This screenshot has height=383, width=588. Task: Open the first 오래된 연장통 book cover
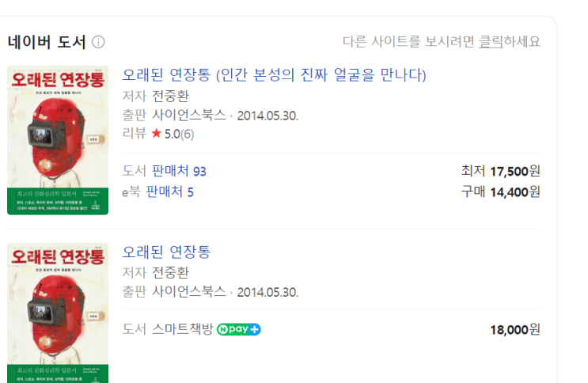point(58,140)
